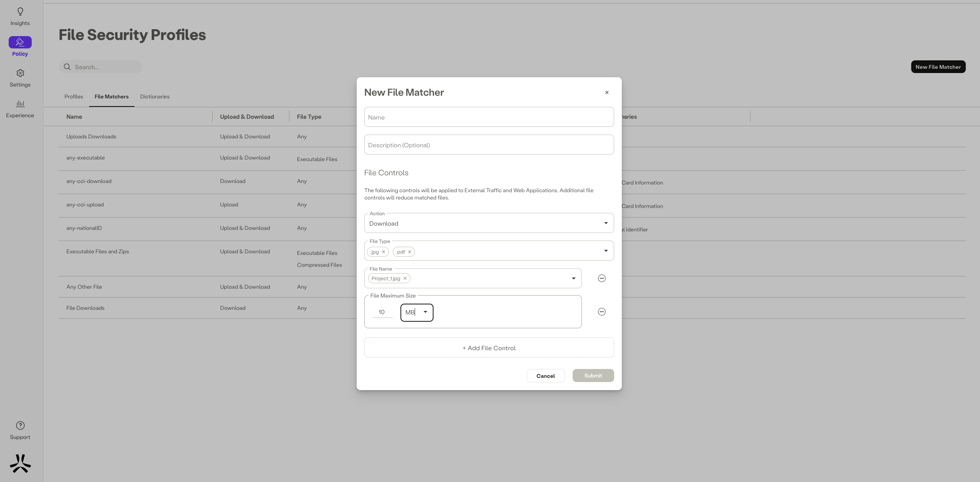Click the Policy gavel icon
Image resolution: width=980 pixels, height=482 pixels.
pos(20,42)
